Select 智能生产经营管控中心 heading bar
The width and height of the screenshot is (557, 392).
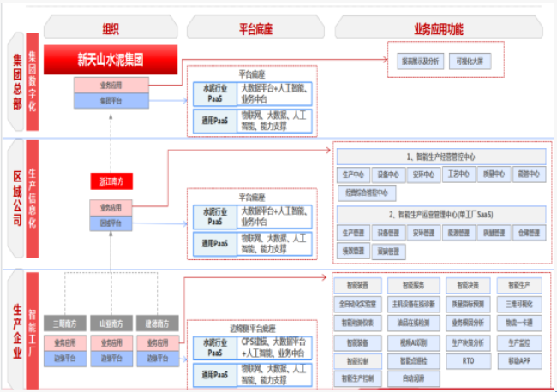pyautogui.click(x=440, y=157)
